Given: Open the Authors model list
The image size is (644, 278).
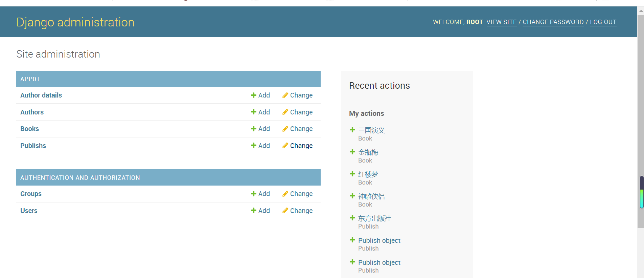Looking at the screenshot, I should 32,112.
